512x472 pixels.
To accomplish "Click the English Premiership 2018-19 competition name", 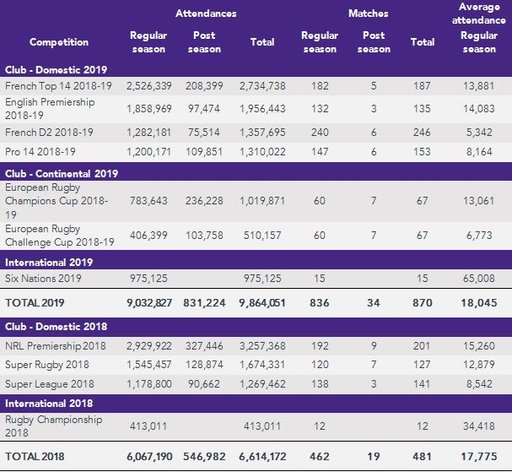I will click(x=50, y=109).
